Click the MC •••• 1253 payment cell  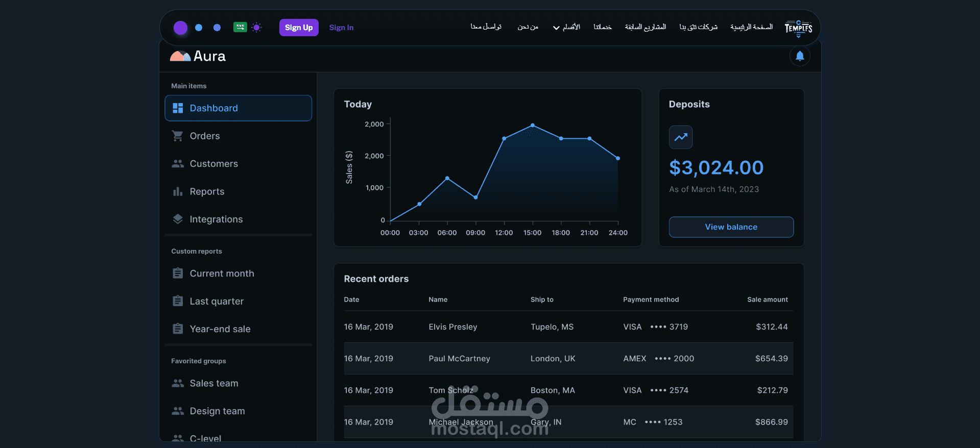653,422
